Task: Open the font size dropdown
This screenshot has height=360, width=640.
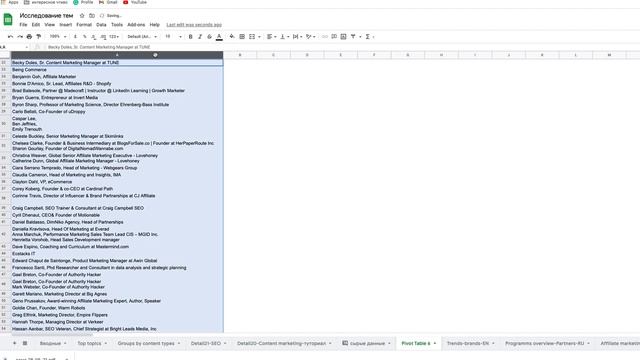Action: tap(173, 37)
